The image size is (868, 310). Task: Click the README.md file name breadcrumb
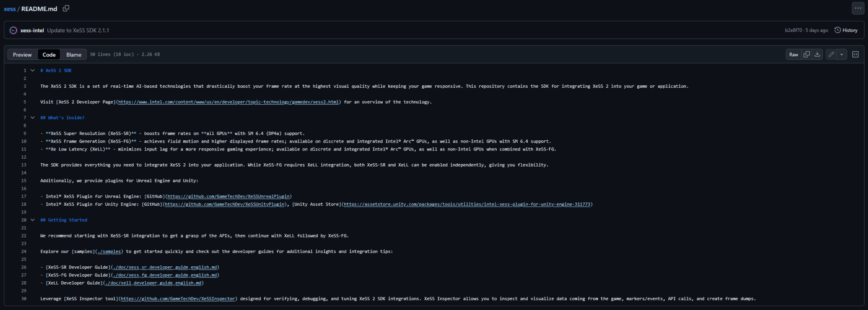(x=39, y=8)
